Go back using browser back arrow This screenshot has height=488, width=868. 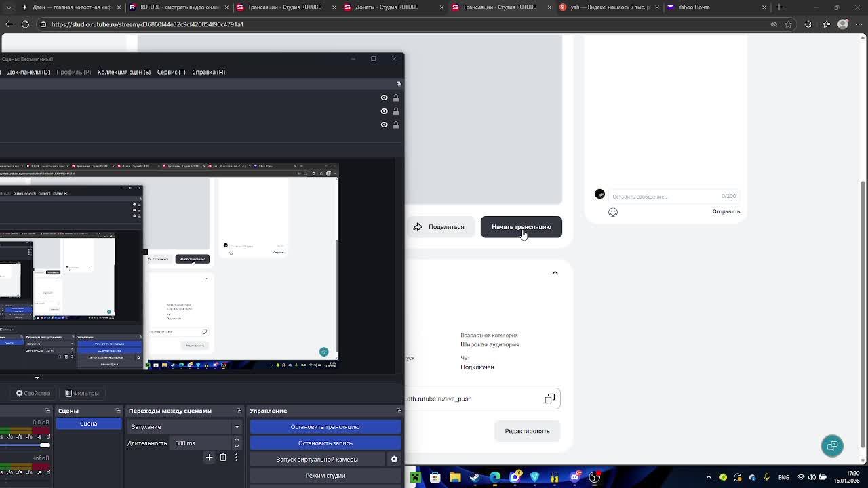pos(9,24)
